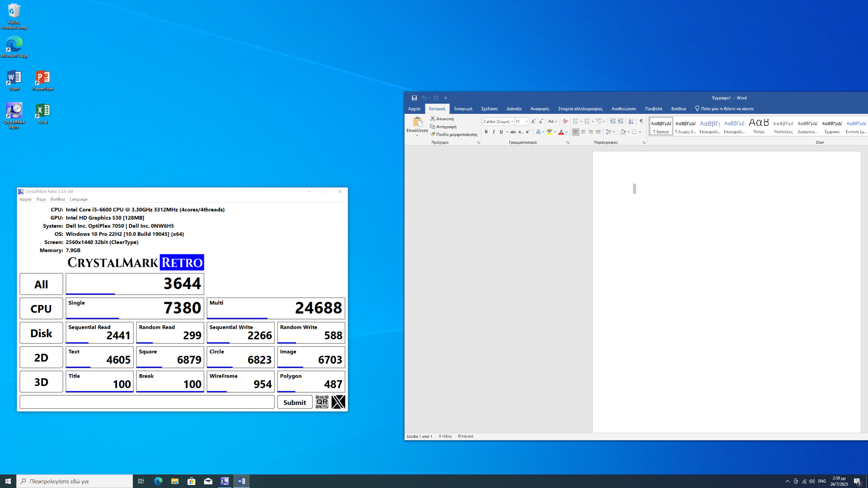The image size is (868, 488).
Task: Save the Word document via quick access icon
Action: 414,98
